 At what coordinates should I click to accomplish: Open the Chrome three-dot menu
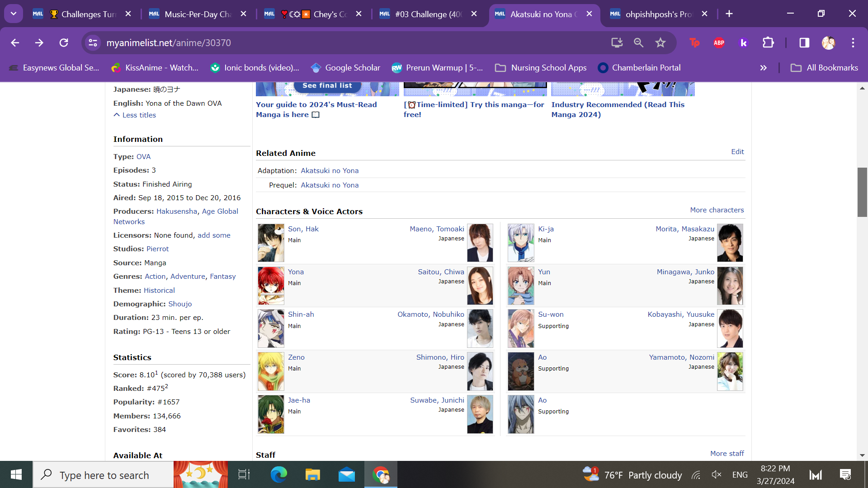click(853, 42)
